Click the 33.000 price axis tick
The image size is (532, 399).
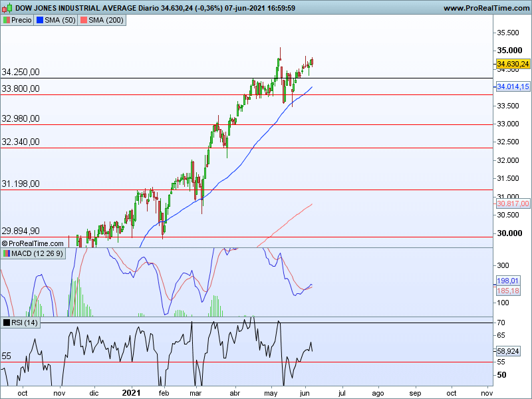(x=508, y=124)
